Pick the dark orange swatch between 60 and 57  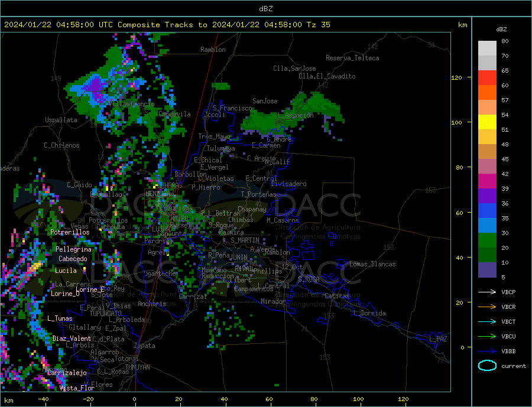pyautogui.click(x=487, y=93)
